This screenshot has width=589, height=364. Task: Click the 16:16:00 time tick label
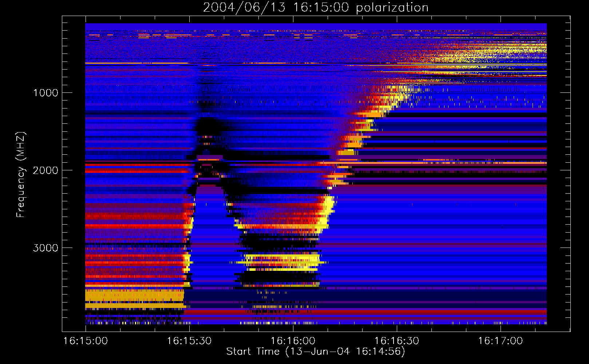point(293,341)
